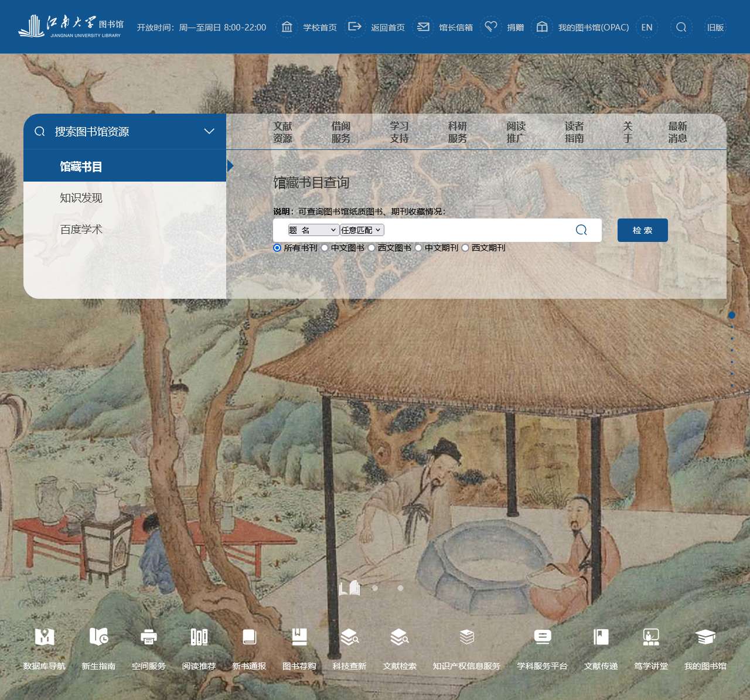Image resolution: width=750 pixels, height=700 pixels.
Task: Click the magnifier icon inside the search box
Action: click(x=581, y=230)
